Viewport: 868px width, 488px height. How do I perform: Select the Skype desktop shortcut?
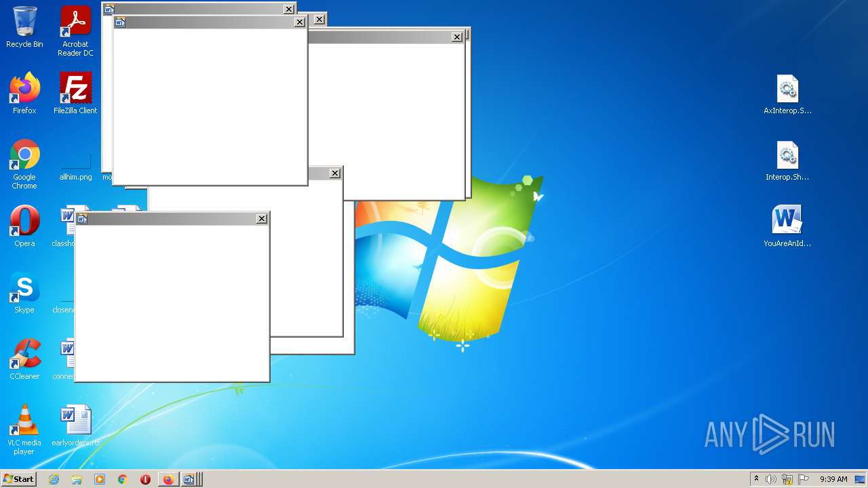coord(24,293)
